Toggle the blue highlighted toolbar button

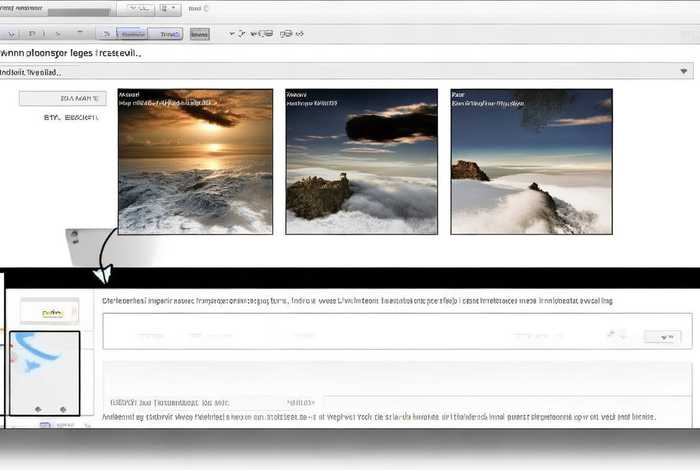coord(130,33)
